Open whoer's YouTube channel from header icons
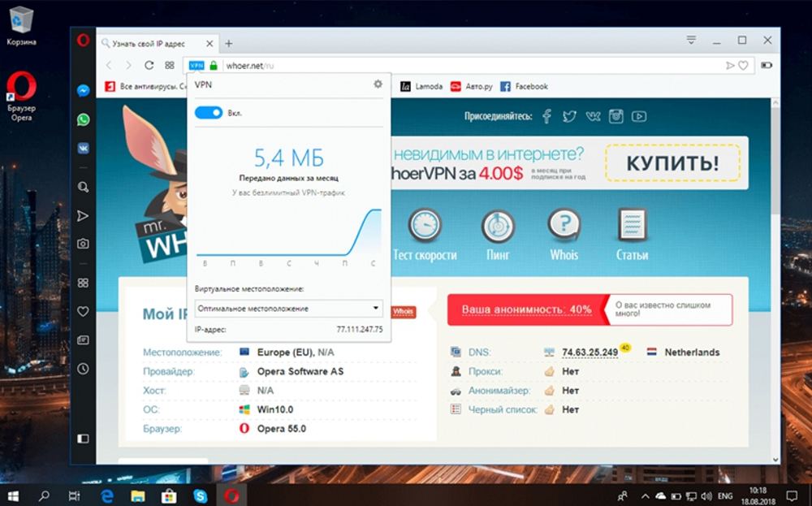 pos(639,116)
